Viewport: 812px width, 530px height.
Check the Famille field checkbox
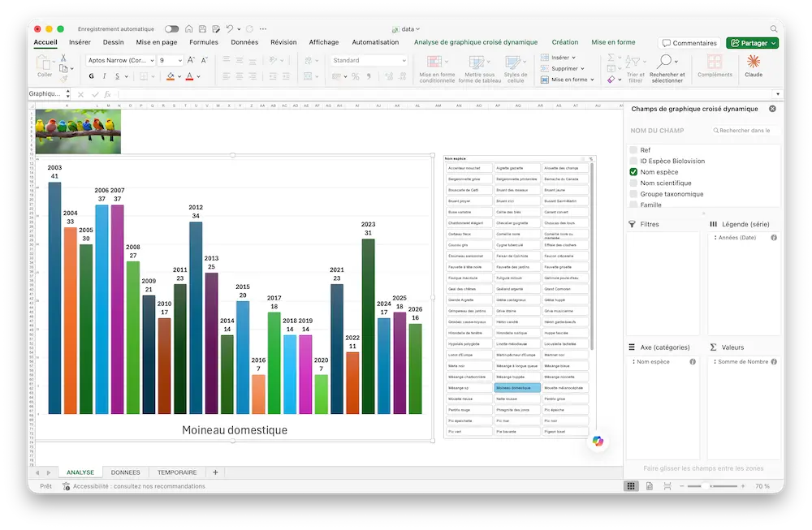pyautogui.click(x=633, y=205)
